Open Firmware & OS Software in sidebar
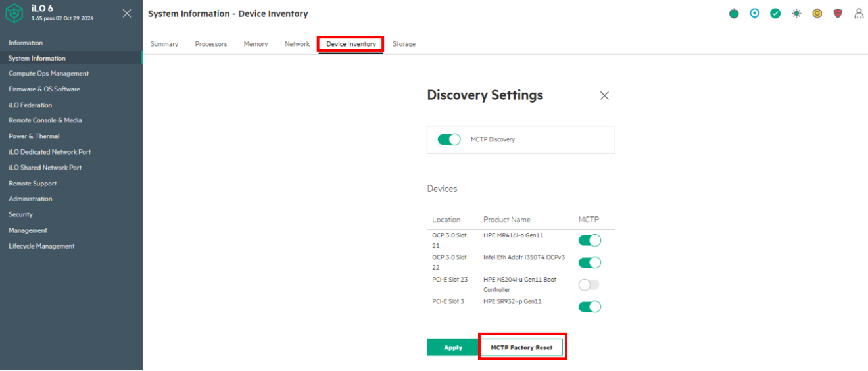868x371 pixels. tap(44, 89)
